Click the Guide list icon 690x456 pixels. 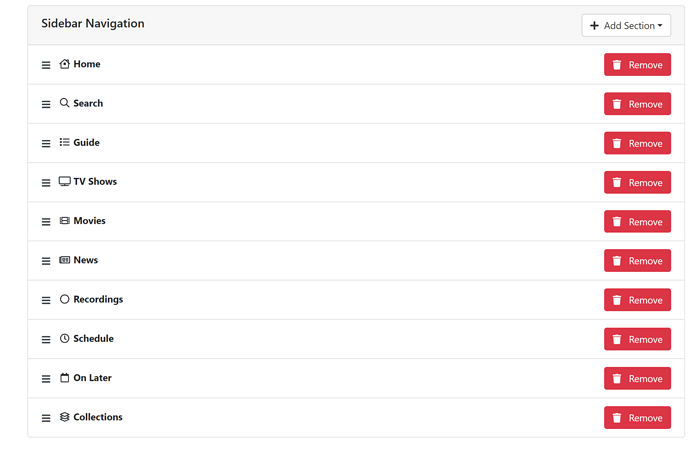65,142
